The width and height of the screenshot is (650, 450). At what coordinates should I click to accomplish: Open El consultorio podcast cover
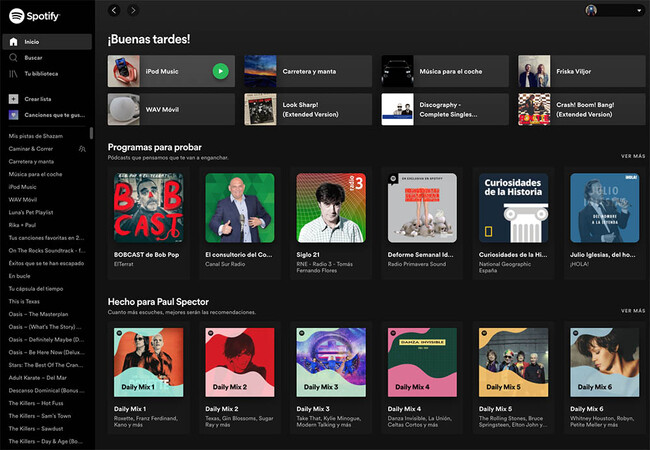pos(240,208)
